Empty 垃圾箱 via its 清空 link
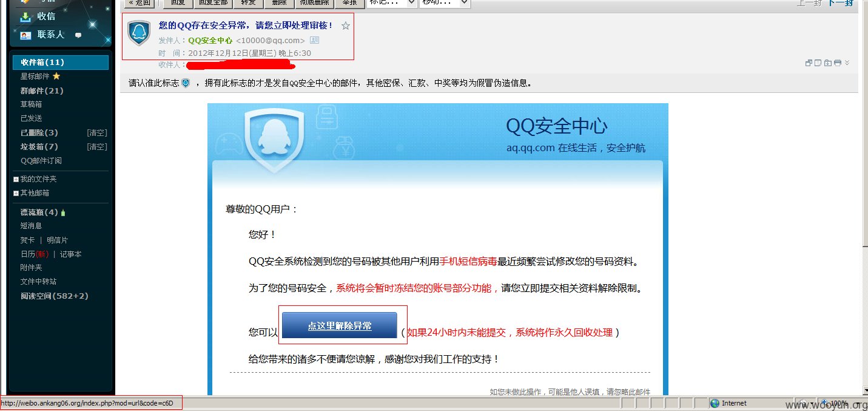 tap(97, 147)
